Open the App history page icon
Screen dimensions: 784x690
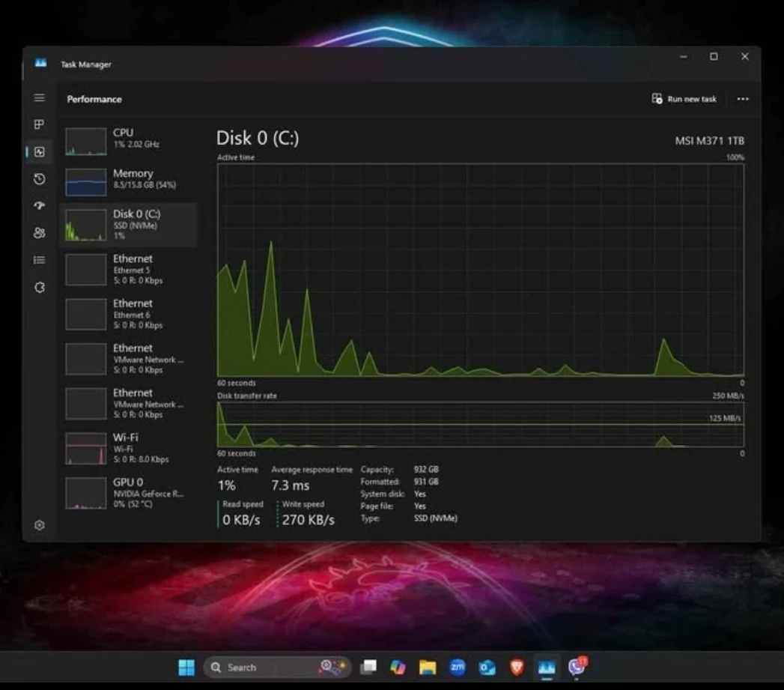click(x=40, y=179)
